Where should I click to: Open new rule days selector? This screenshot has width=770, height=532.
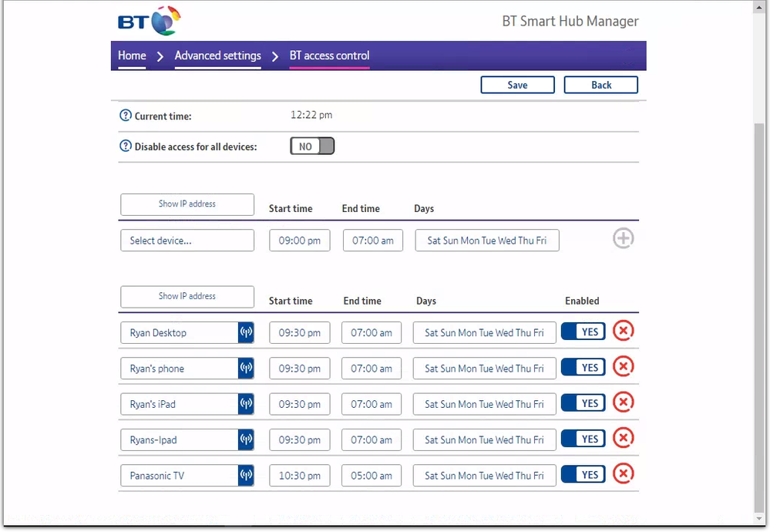tap(487, 241)
